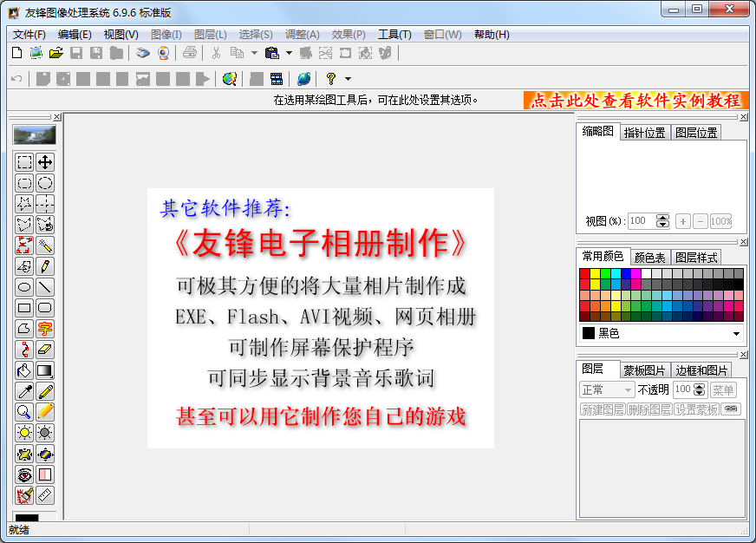The height and width of the screenshot is (543, 756).
Task: Pick the yellow swatch in the top color row
Action: (595, 273)
